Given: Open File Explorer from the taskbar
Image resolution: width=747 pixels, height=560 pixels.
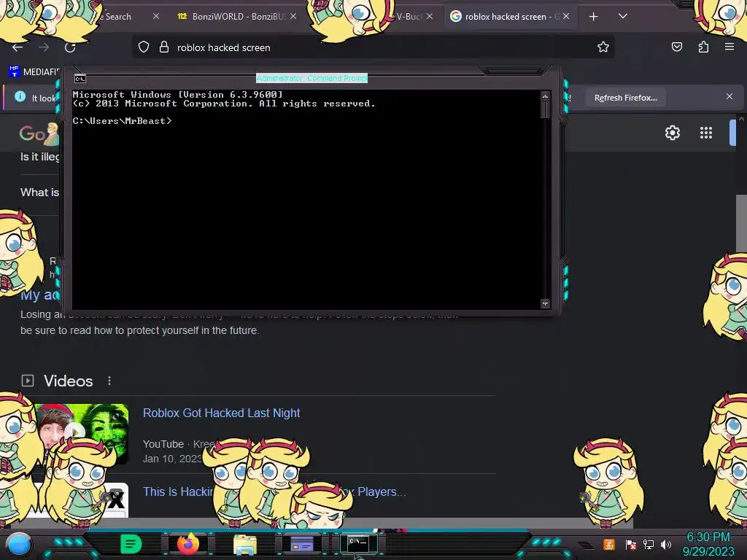Looking at the screenshot, I should pos(245,544).
